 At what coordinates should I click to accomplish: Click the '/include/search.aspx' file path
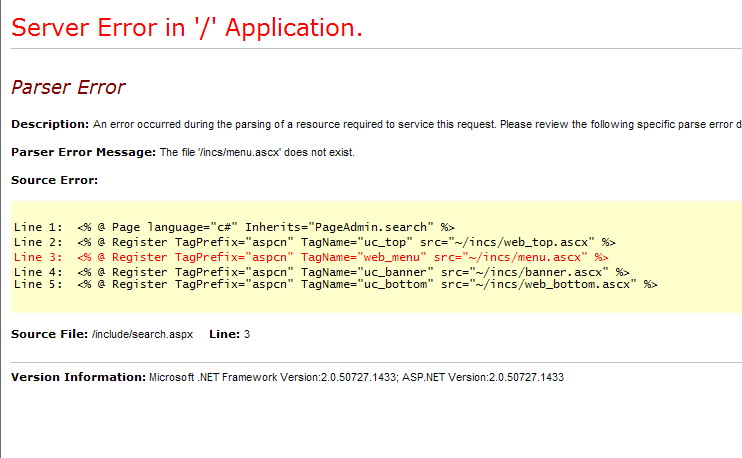click(x=142, y=333)
